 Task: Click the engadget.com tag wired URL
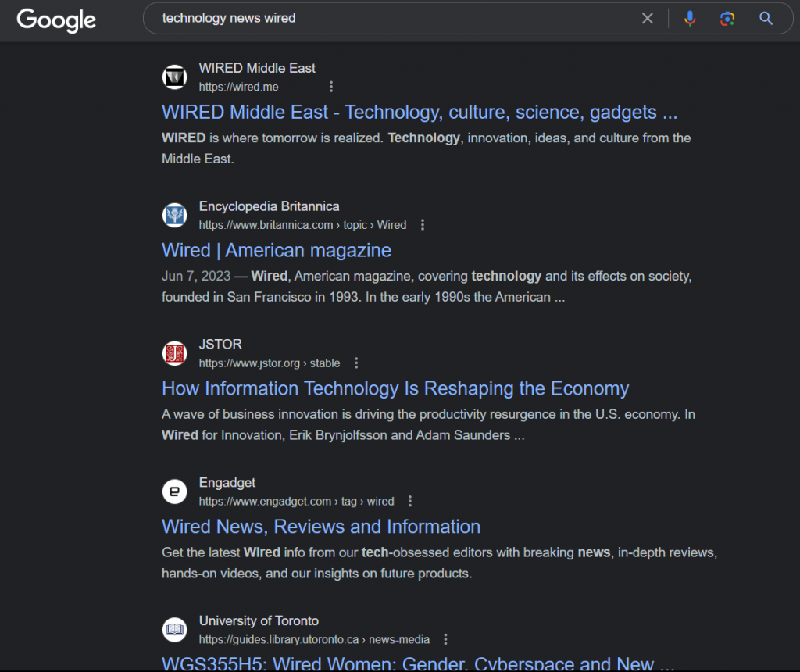296,502
